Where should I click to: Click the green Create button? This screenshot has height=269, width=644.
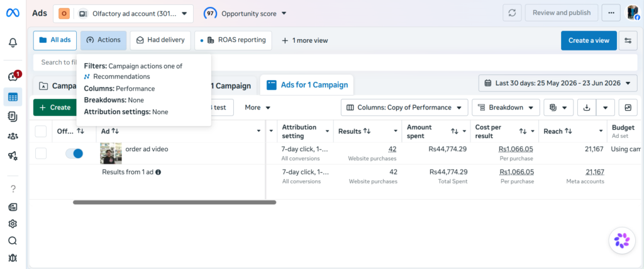55,107
